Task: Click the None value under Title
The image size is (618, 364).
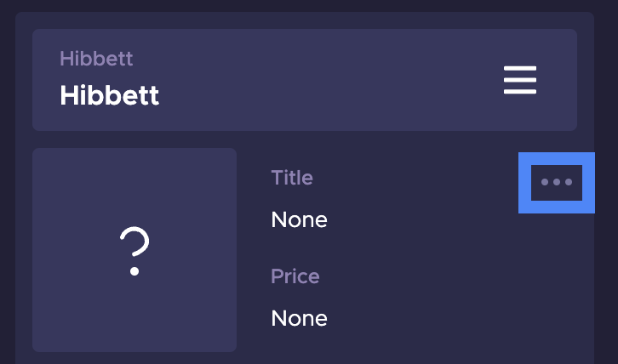Action: click(299, 219)
